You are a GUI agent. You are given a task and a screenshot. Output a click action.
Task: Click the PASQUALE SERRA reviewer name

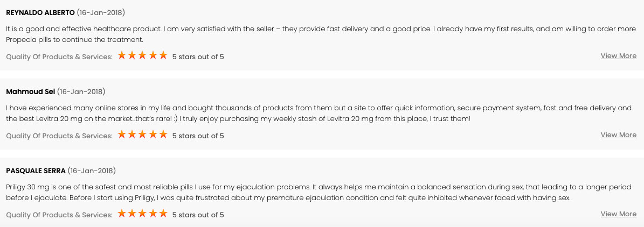click(36, 171)
